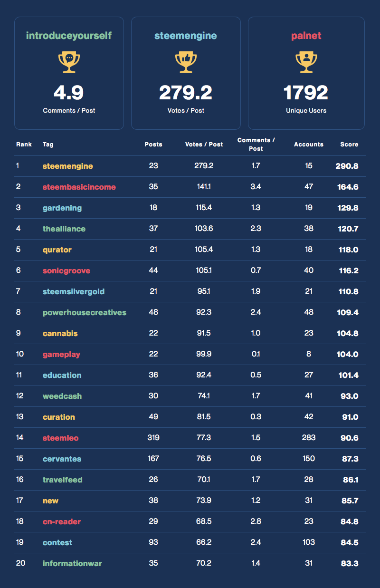Click the Score column header
The height and width of the screenshot is (588, 380).
pyautogui.click(x=349, y=144)
